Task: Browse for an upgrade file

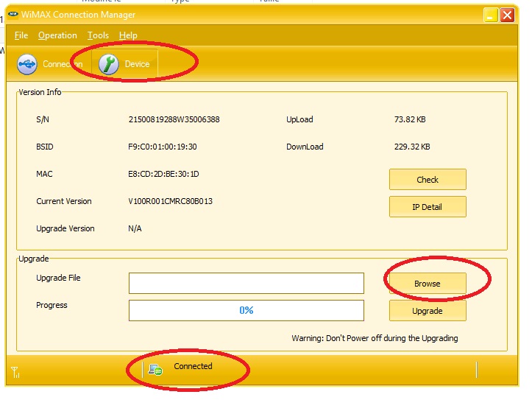Action: tap(428, 283)
